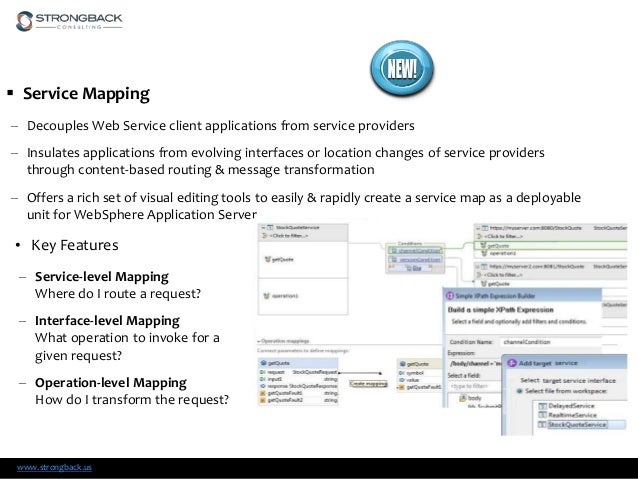This screenshot has width=638, height=479.
Task: Select the operation1 icon under myserver.com:8080/StockQuote
Action: [484, 253]
